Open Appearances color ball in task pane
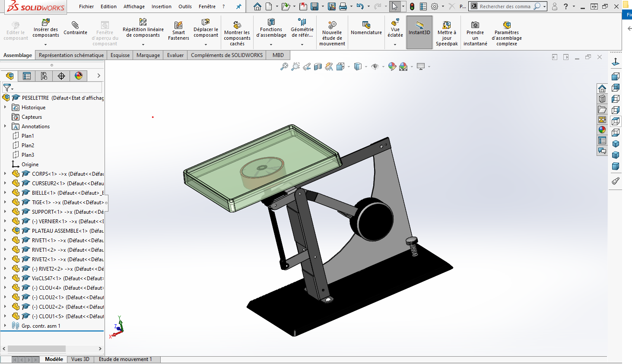This screenshot has height=364, width=632. pos(602,130)
